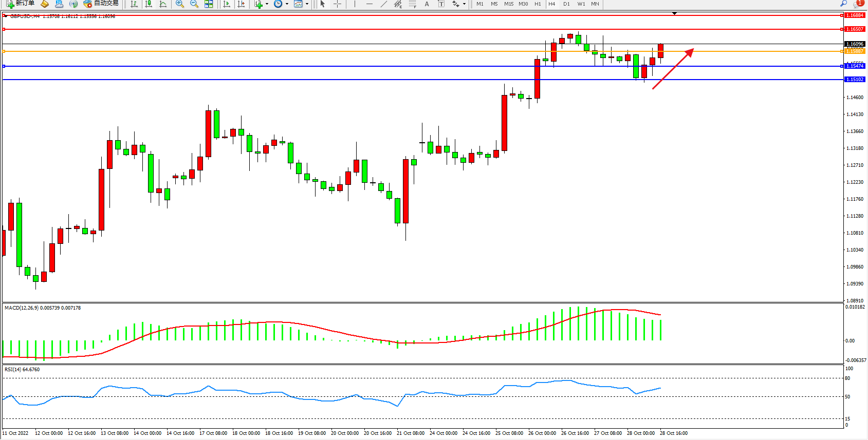The image size is (868, 440).
Task: Toggle 自动交易 (AutoTrading) button
Action: point(101,4)
